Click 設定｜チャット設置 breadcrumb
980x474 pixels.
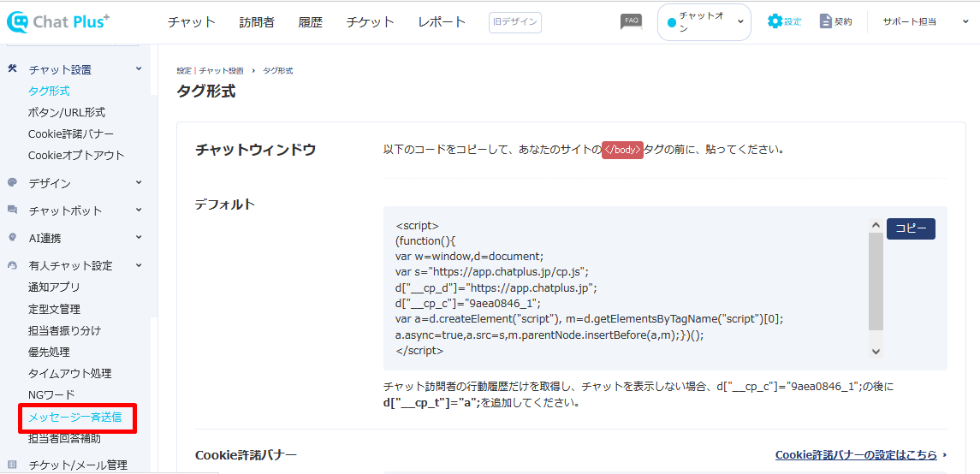[x=211, y=70]
